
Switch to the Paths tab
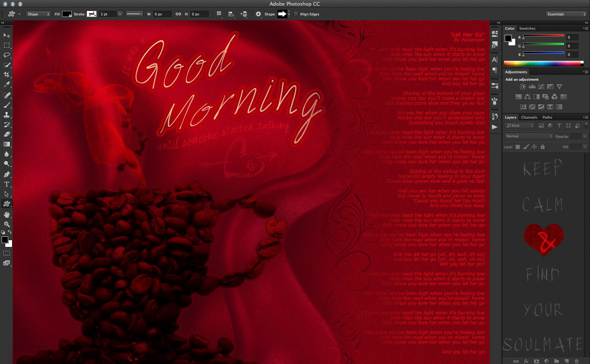(547, 117)
